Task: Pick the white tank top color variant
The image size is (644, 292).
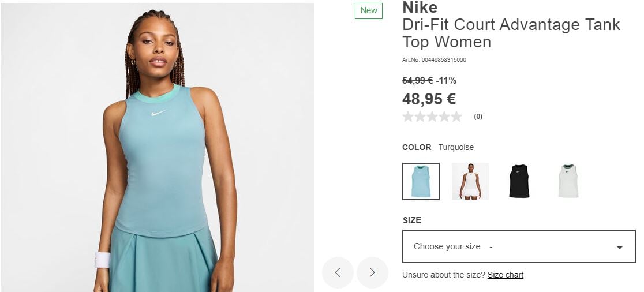Action: (568, 181)
